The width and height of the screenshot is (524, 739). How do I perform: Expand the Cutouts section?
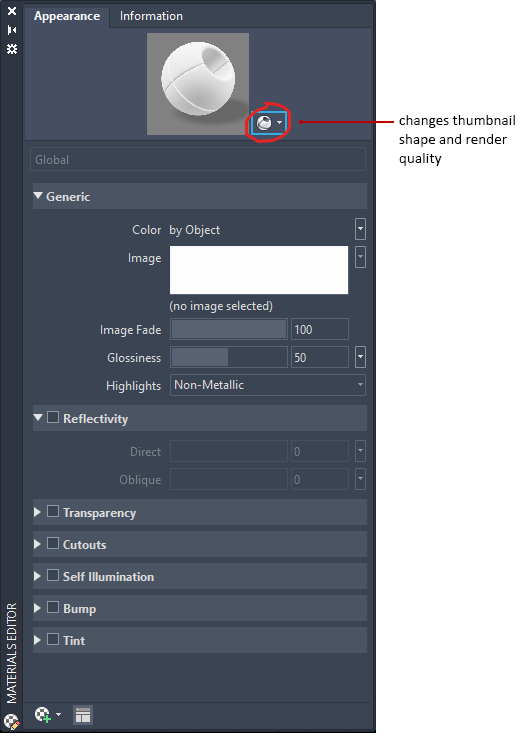[38, 544]
